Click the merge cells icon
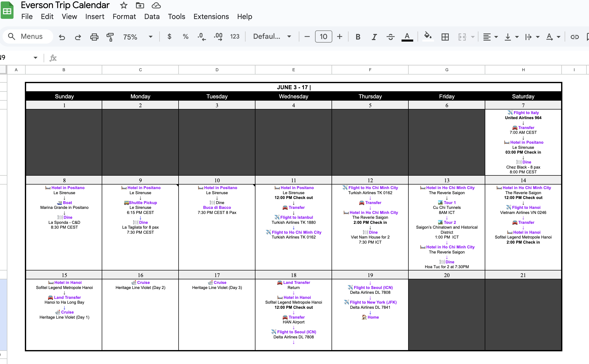This screenshot has width=589, height=364. click(x=462, y=37)
